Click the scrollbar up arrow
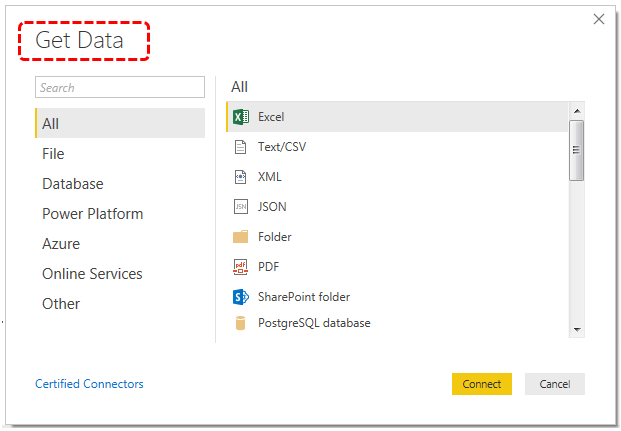Viewport: 621px width, 431px height. tap(577, 111)
